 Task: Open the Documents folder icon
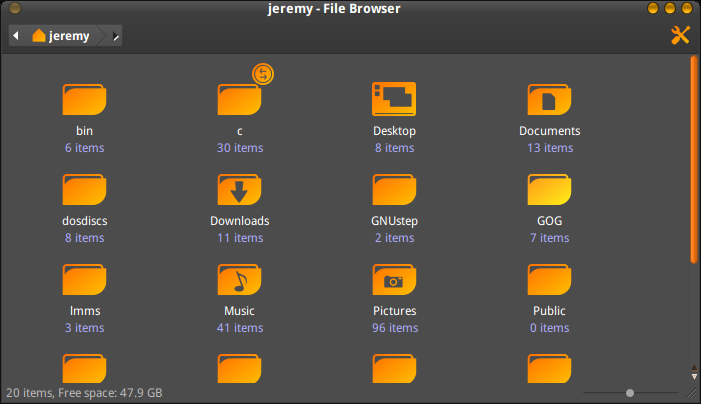[x=549, y=99]
